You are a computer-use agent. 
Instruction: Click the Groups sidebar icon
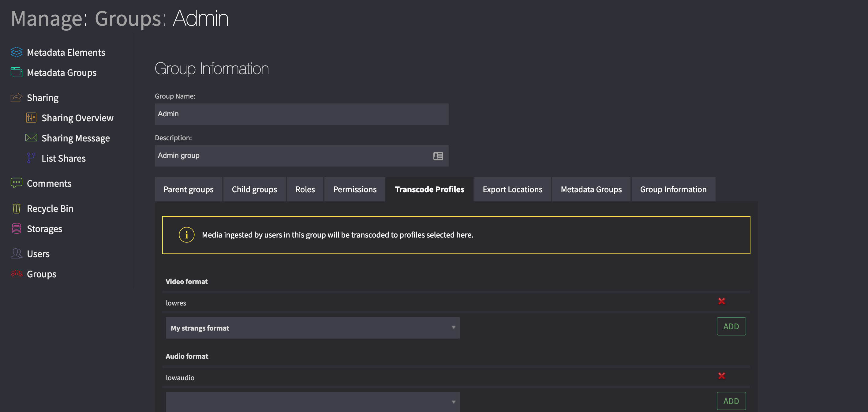pyautogui.click(x=16, y=274)
